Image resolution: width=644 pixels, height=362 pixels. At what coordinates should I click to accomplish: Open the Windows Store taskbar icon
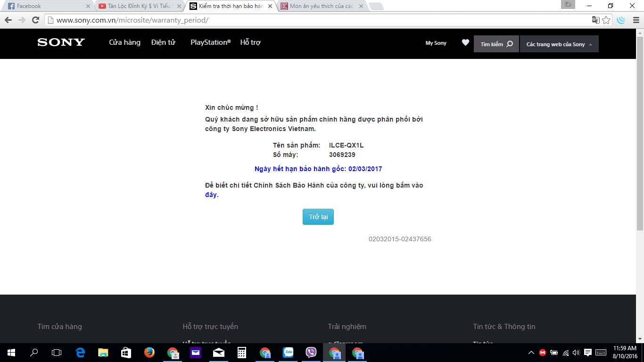tap(126, 353)
